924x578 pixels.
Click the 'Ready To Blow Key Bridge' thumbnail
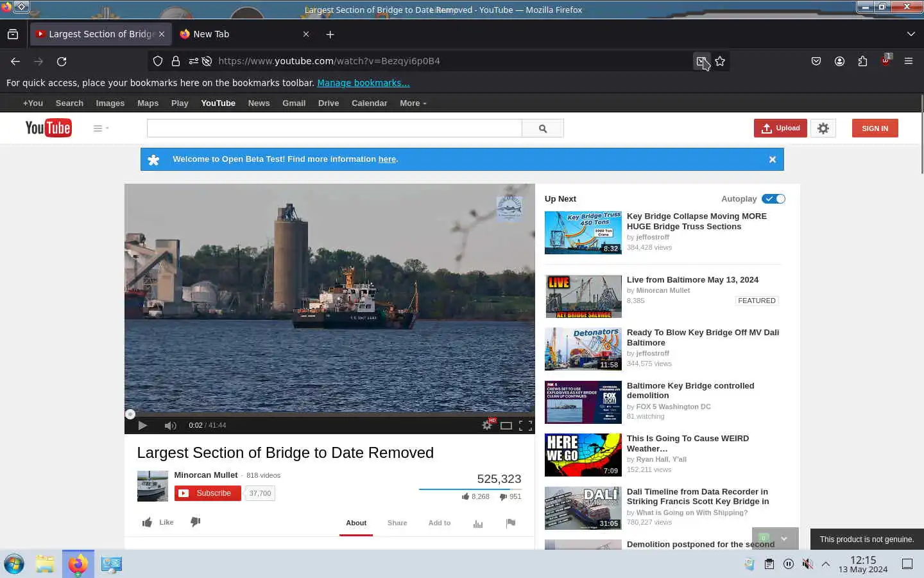tap(583, 349)
